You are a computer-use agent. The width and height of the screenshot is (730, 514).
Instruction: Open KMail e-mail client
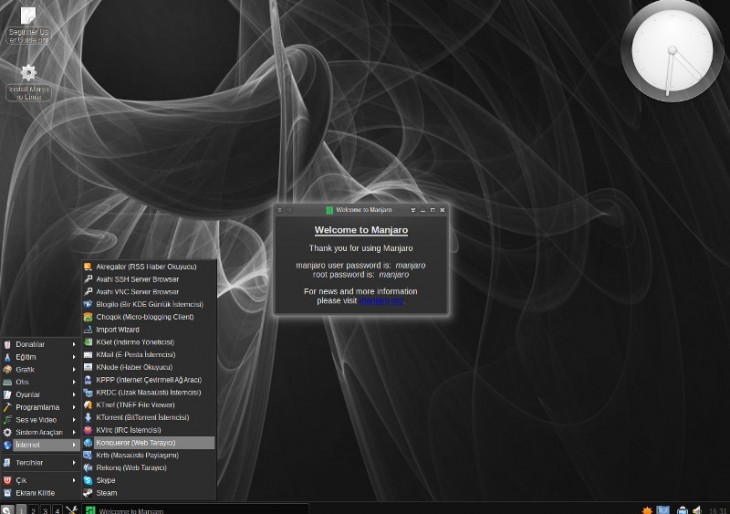(x=149, y=355)
